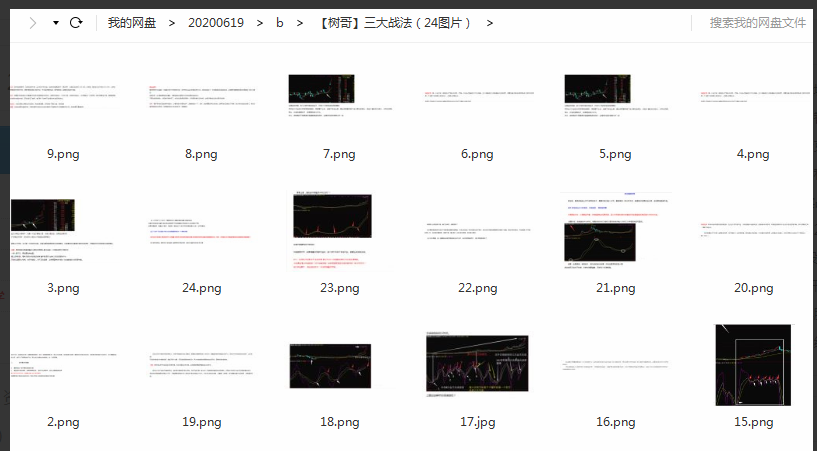The height and width of the screenshot is (451, 817).
Task: Jump to folder b in breadcrumb
Action: click(x=280, y=22)
